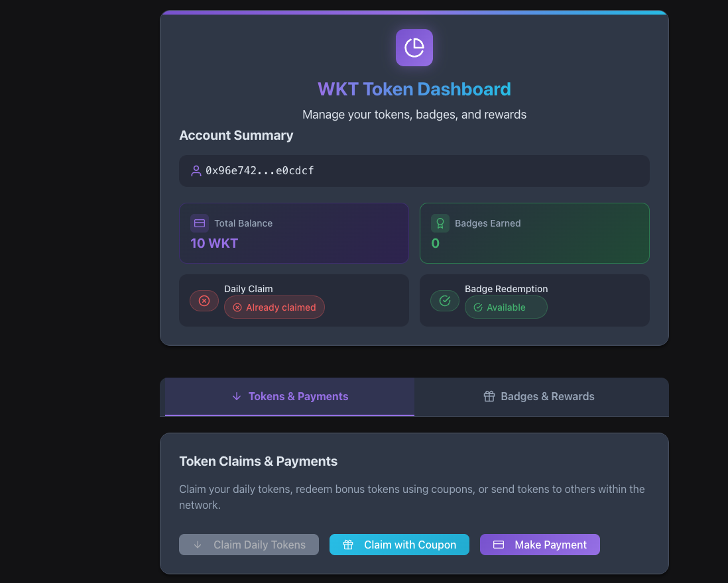The width and height of the screenshot is (728, 583).
Task: Select the Total Balance card showing 10 WKT
Action: tap(294, 233)
